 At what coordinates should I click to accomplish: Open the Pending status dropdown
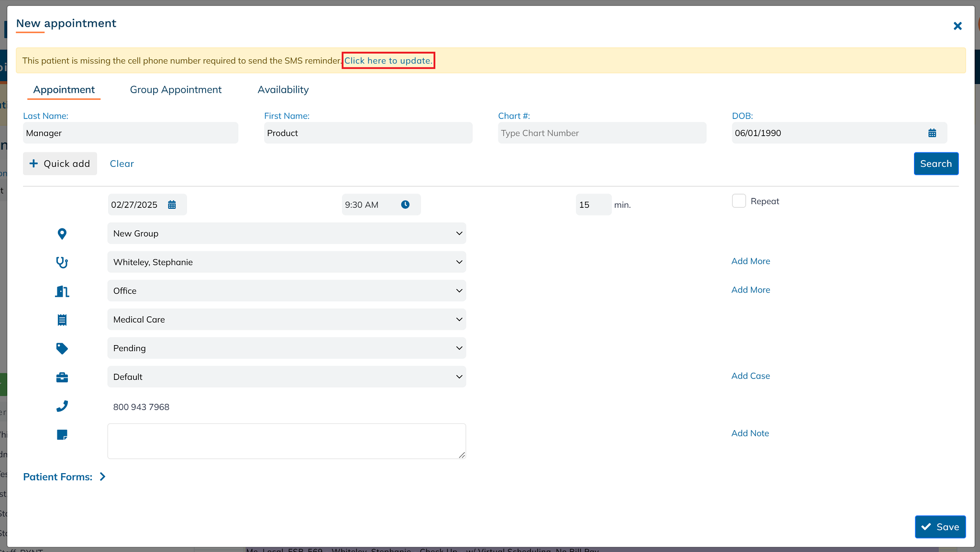[287, 348]
